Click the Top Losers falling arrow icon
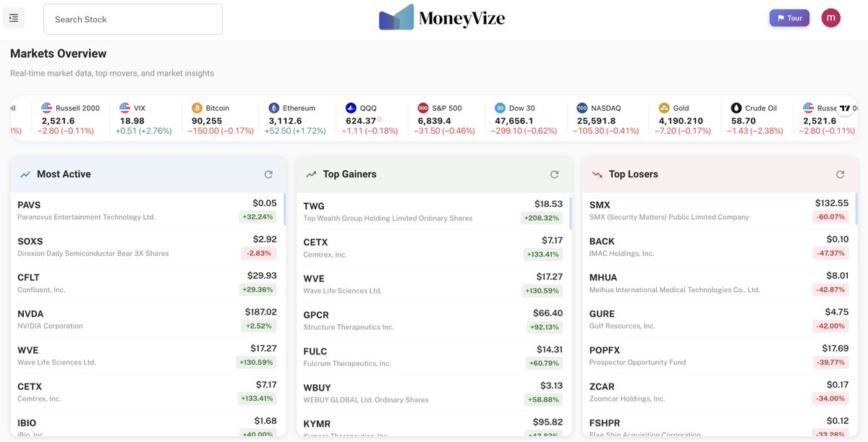Screen dimensions: 868x442 click(597, 174)
